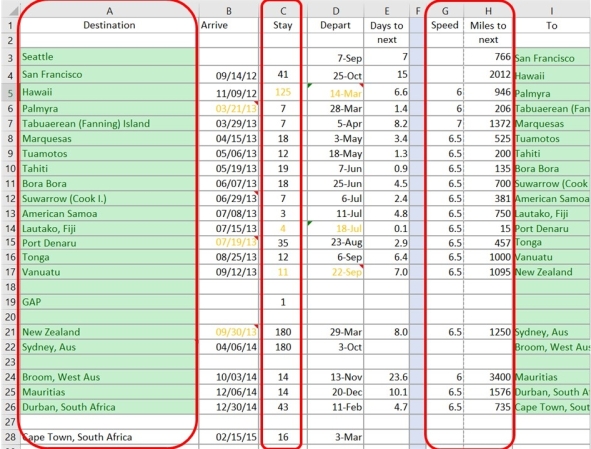Viewport: 591px width, 449px height.
Task: Click the Sydney, Aus stay cell 180
Action: (x=283, y=347)
